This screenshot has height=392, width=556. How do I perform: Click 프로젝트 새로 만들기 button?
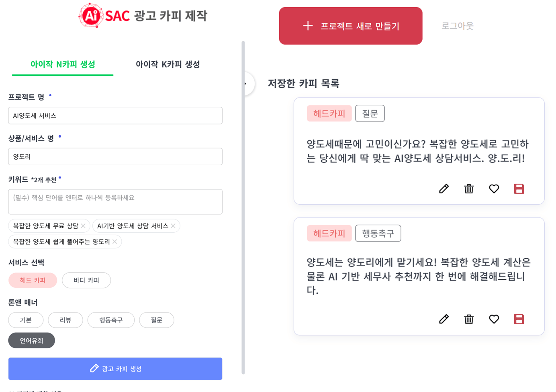[351, 26]
